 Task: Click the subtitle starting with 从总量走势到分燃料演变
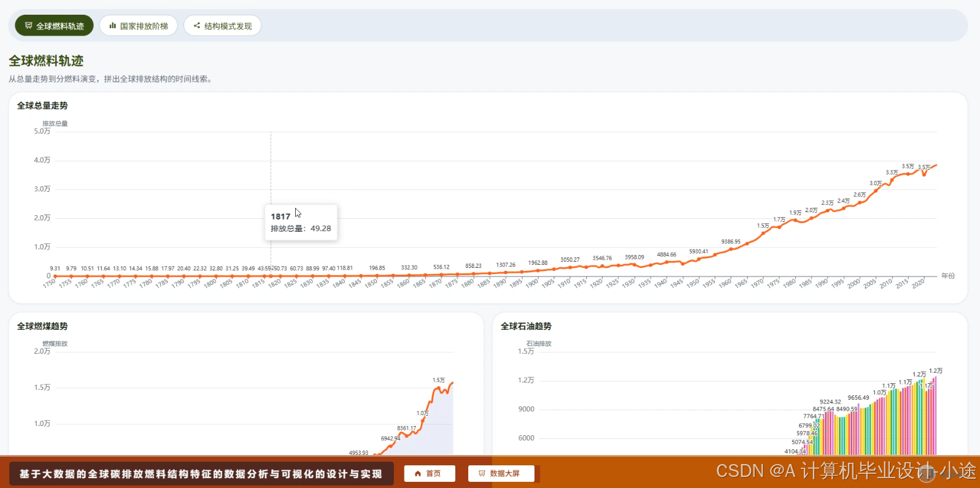point(110,79)
